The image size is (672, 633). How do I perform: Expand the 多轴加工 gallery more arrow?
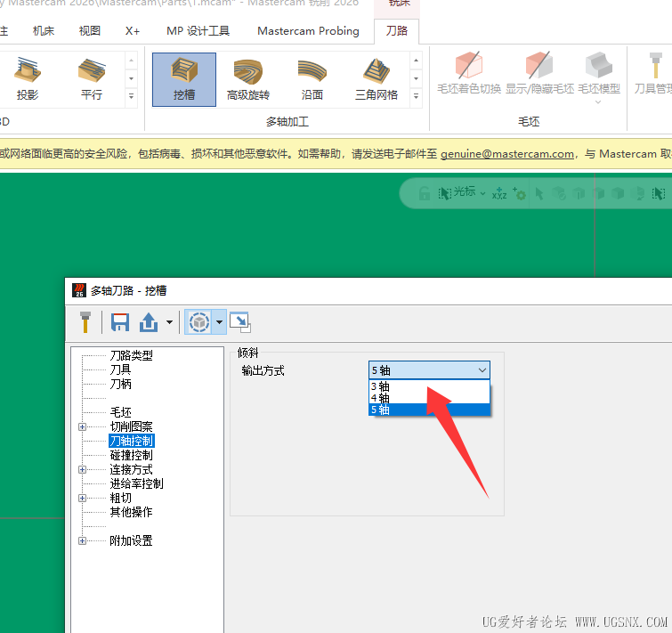(416, 96)
